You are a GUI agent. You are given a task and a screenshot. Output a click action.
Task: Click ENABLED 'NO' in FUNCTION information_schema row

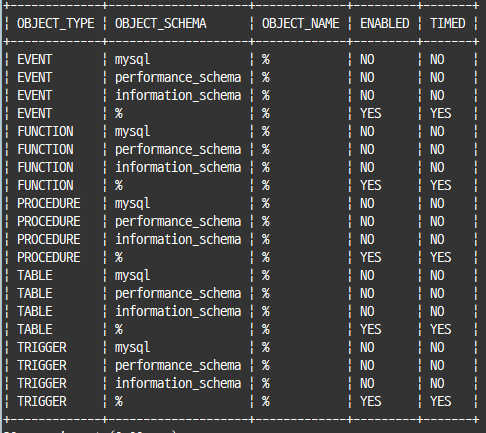coord(367,168)
